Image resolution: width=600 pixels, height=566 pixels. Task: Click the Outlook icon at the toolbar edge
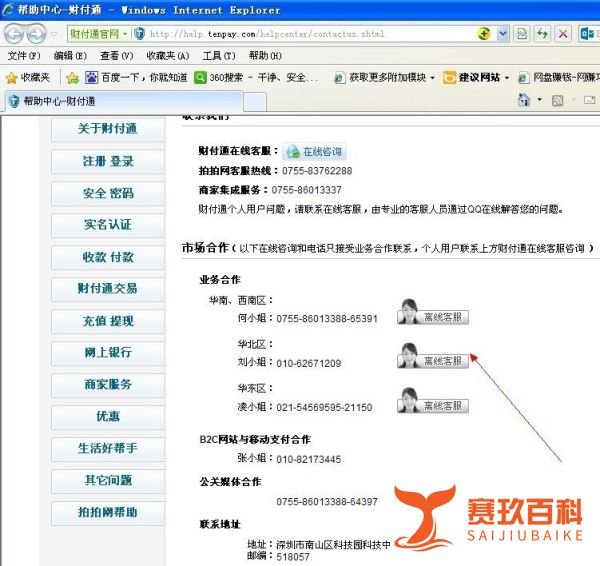click(587, 34)
